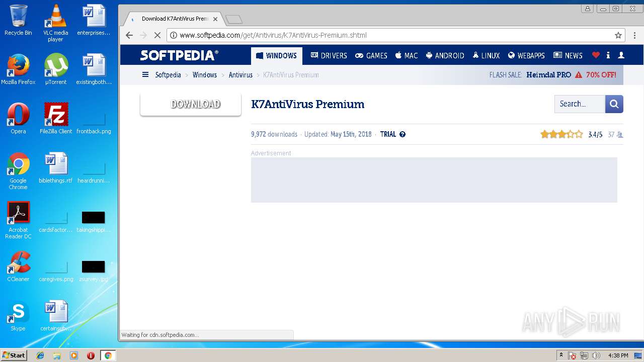The image size is (644, 362).
Task: Click the Softpedia logo
Action: tap(180, 55)
